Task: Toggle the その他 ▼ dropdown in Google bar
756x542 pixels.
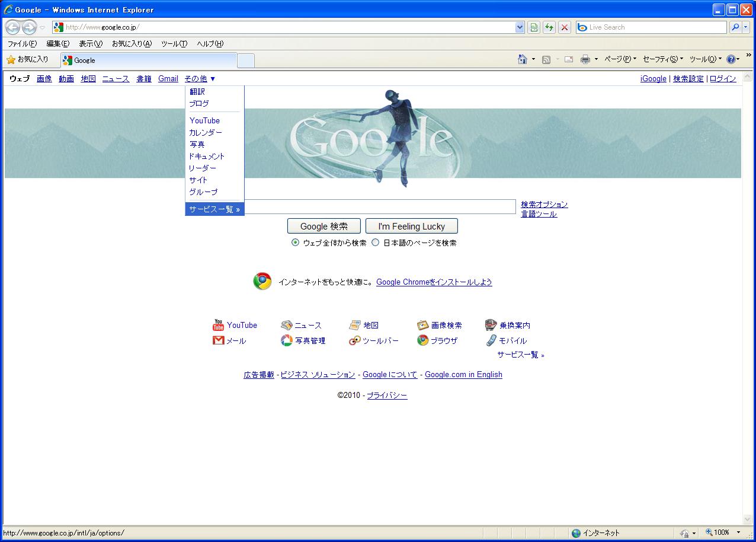Action: click(x=200, y=78)
